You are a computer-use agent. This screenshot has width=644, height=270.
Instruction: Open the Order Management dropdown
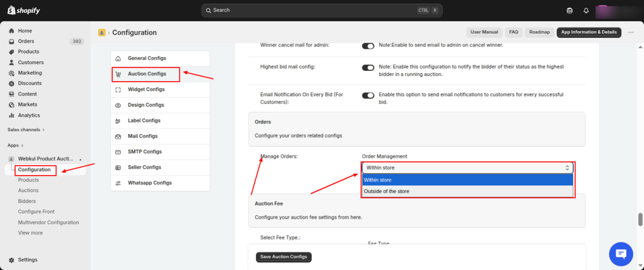[x=467, y=168]
